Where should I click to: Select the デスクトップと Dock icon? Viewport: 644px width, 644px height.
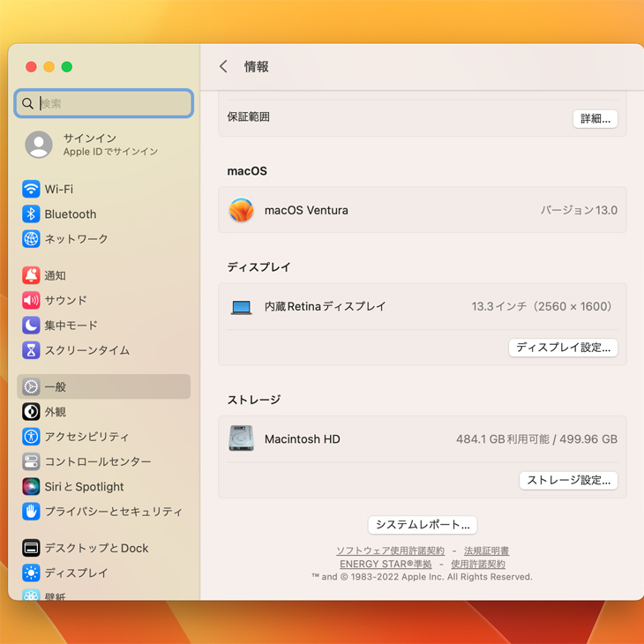pyautogui.click(x=31, y=548)
